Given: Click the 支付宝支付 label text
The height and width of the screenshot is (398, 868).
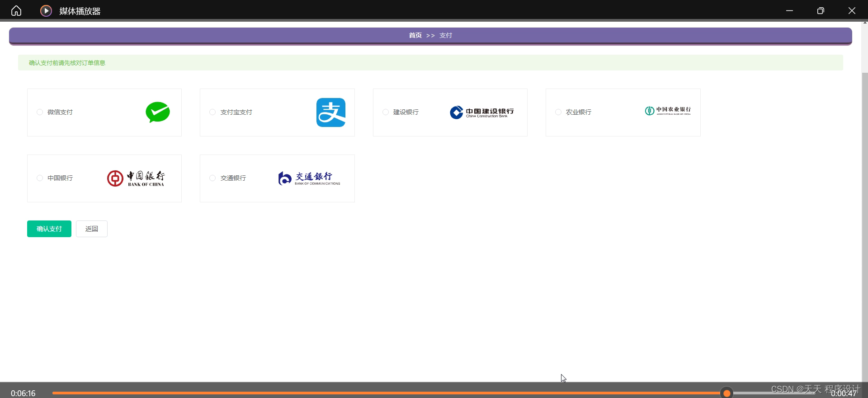Looking at the screenshot, I should [236, 112].
